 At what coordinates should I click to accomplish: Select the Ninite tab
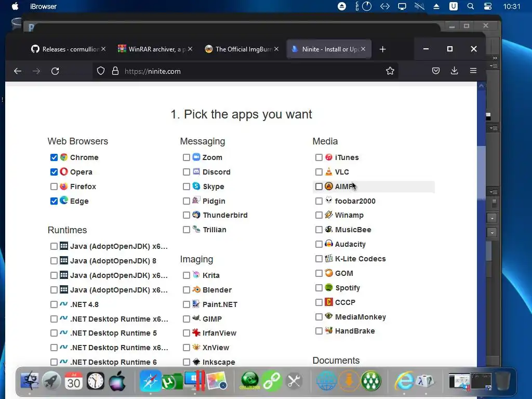pos(329,49)
